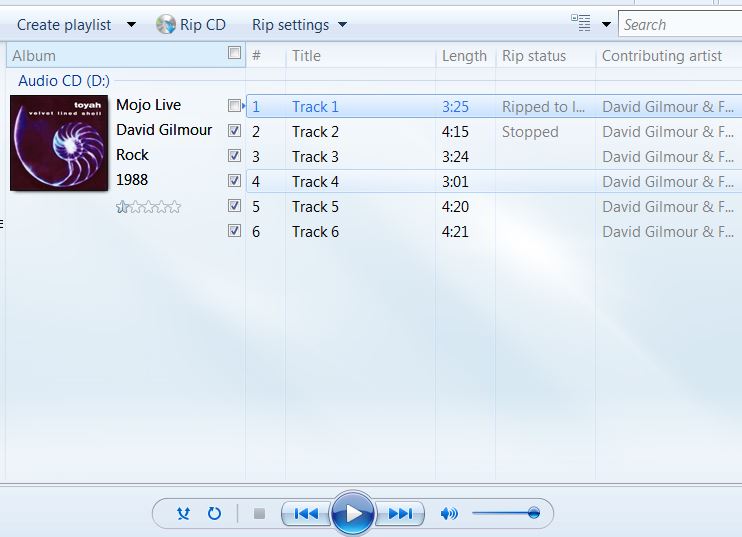The height and width of the screenshot is (537, 742).
Task: Open the view options dropdown arrow
Action: (606, 24)
